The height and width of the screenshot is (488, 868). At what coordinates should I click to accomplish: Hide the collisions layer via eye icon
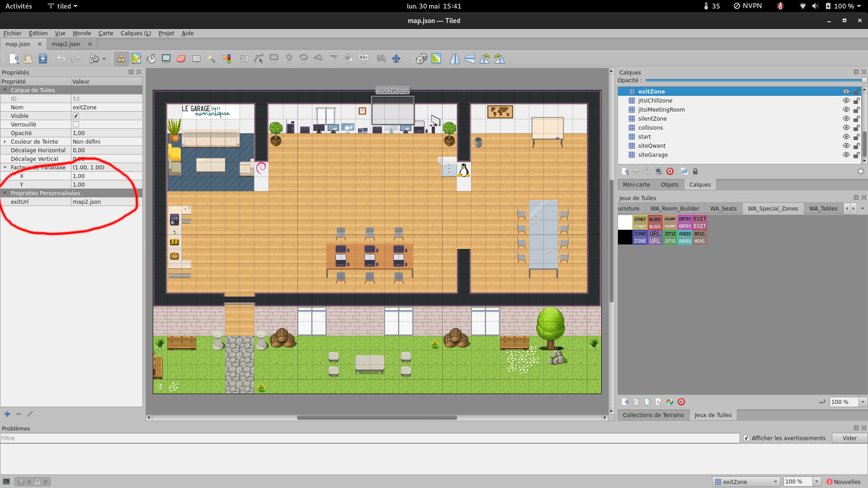click(x=846, y=127)
